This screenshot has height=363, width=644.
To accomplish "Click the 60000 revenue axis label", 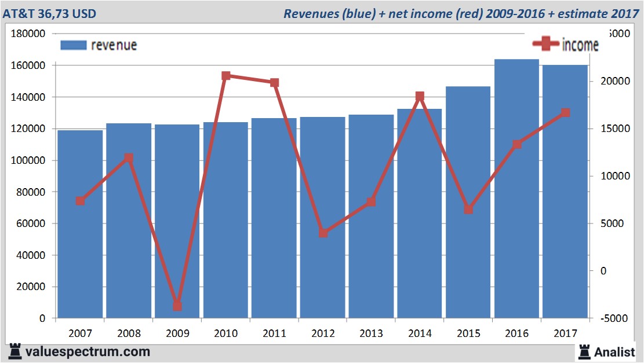I will pyautogui.click(x=31, y=223).
